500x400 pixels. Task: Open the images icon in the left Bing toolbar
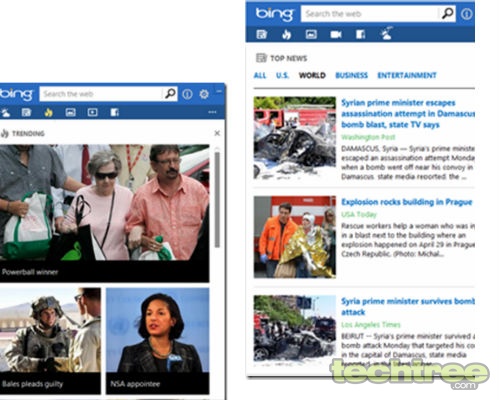click(x=70, y=113)
